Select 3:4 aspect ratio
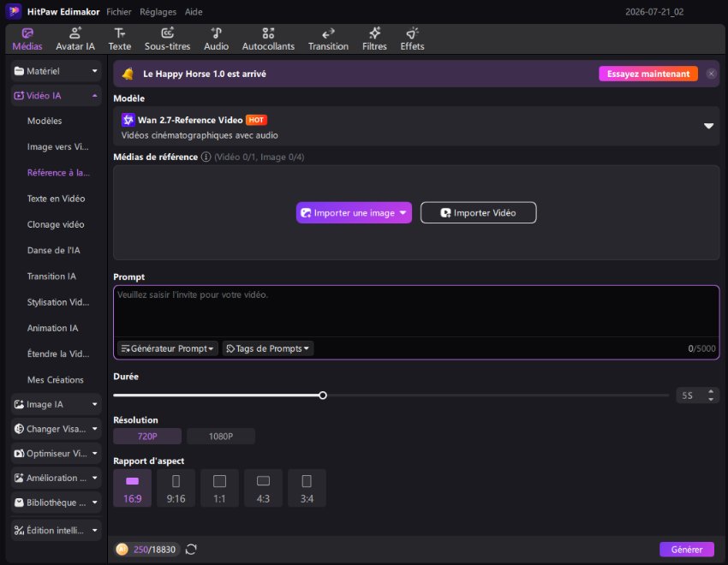Screen dimensions: 728x565 307,489
